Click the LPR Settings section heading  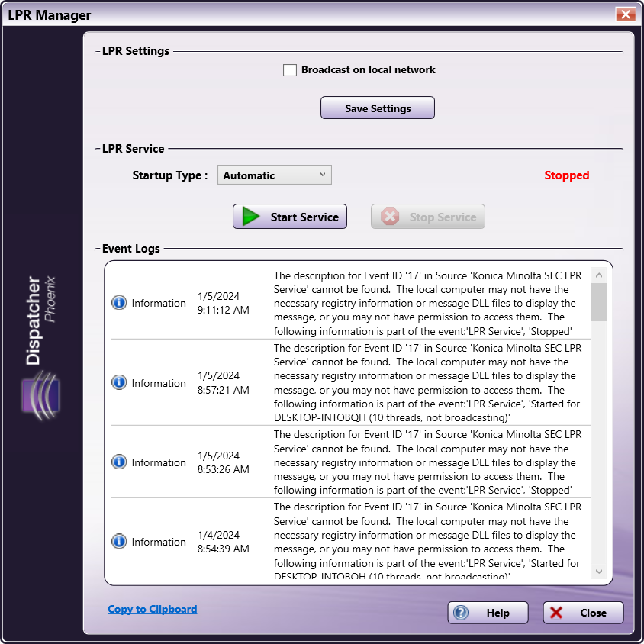click(136, 51)
